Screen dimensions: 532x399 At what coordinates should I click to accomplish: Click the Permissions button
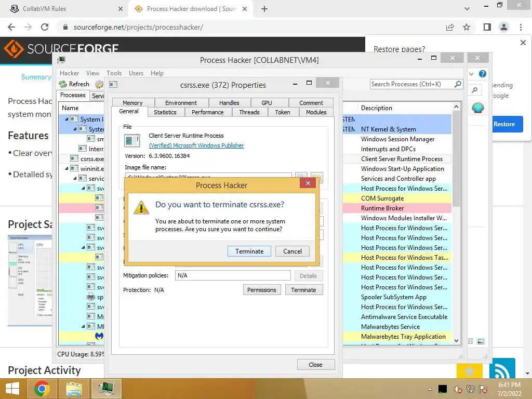(262, 290)
